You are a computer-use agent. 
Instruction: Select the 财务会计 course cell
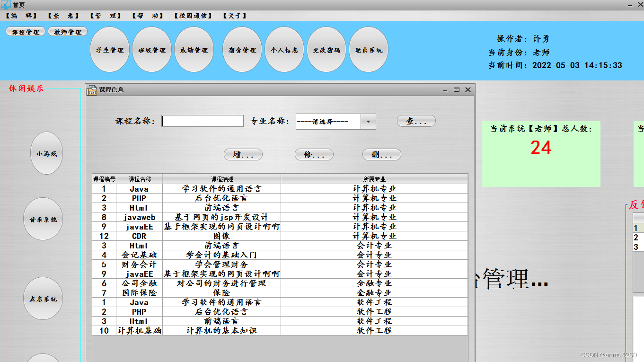(x=139, y=265)
